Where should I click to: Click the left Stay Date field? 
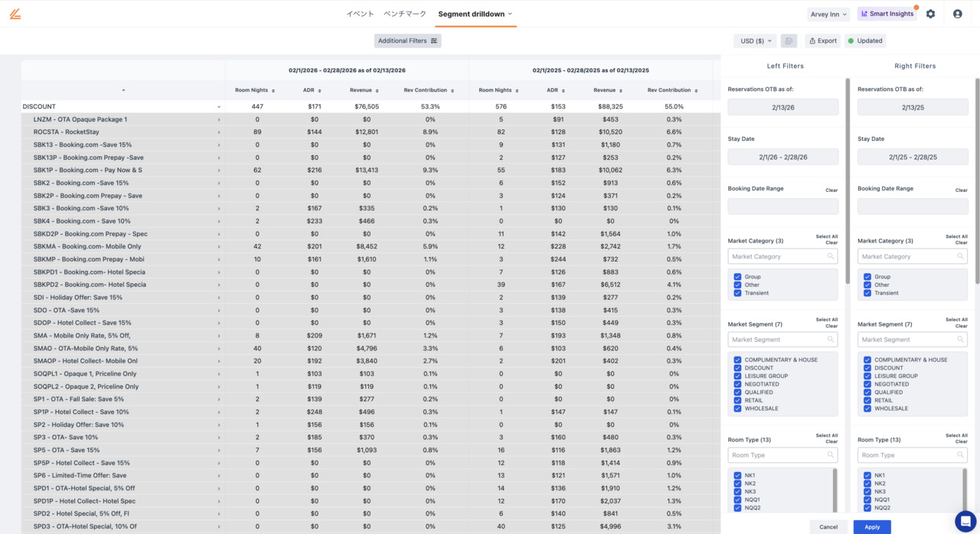click(x=782, y=157)
